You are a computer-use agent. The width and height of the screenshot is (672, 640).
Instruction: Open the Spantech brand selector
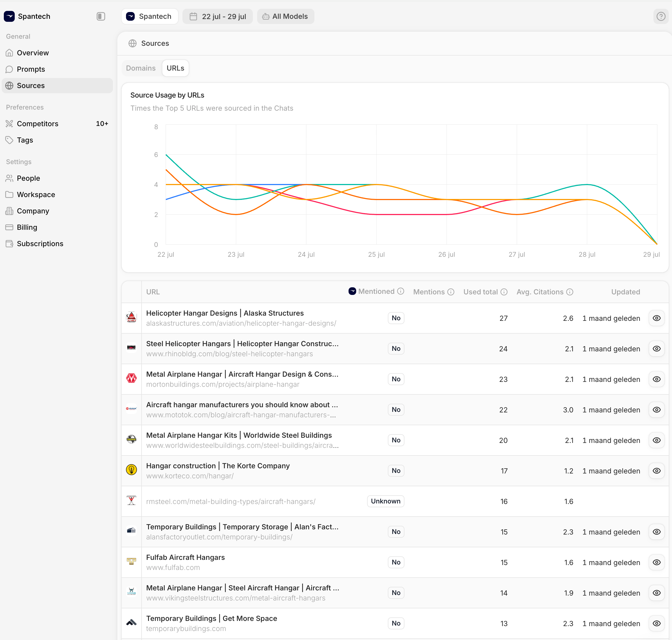pos(149,16)
